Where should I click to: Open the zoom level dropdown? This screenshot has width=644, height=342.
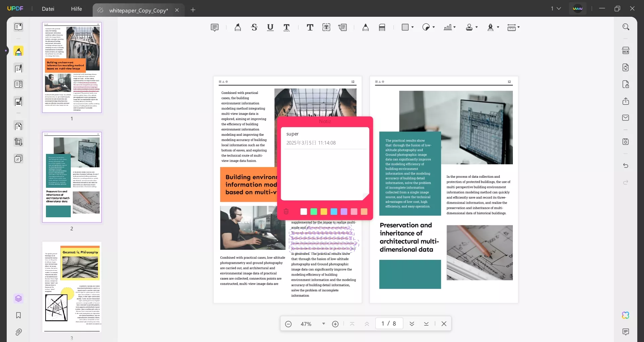click(x=323, y=324)
